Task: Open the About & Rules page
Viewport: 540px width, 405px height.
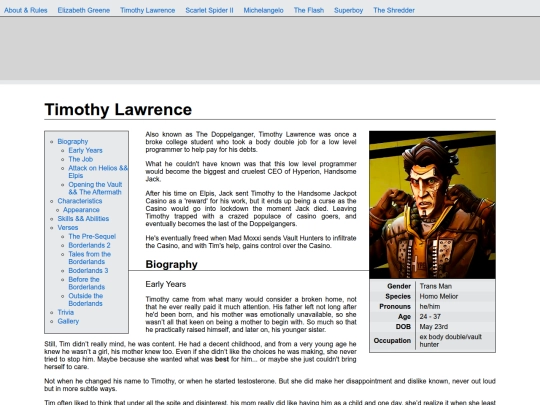Action: [25, 10]
